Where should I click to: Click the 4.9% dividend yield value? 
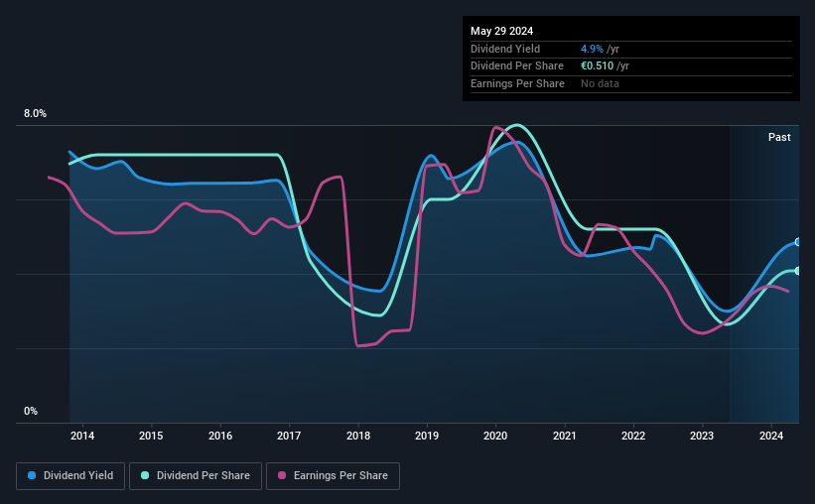(x=592, y=49)
